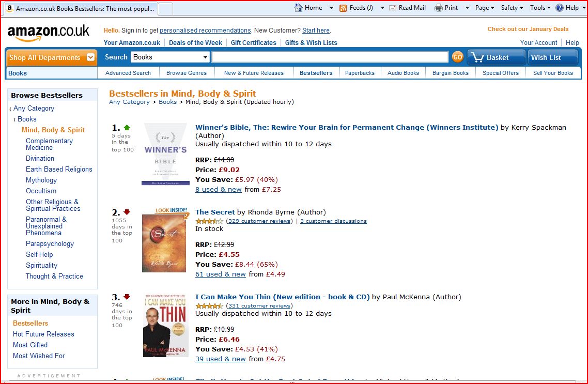Expand the Page menu dropdown
Viewport: 588px width, 384px height.
pos(485,8)
